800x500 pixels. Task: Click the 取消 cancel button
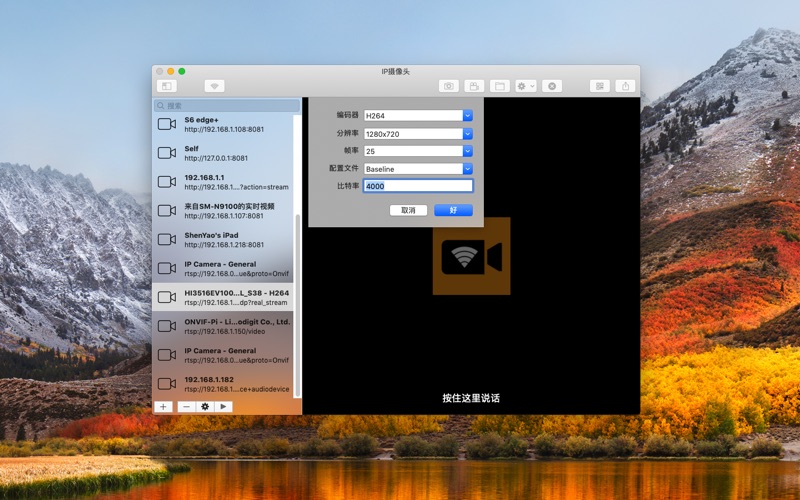click(x=408, y=210)
